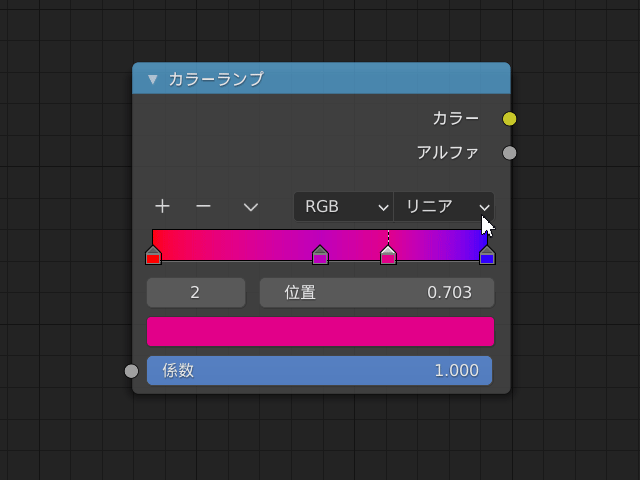Click the アルファ output label
Viewport: 640px width, 480px height.
point(448,153)
